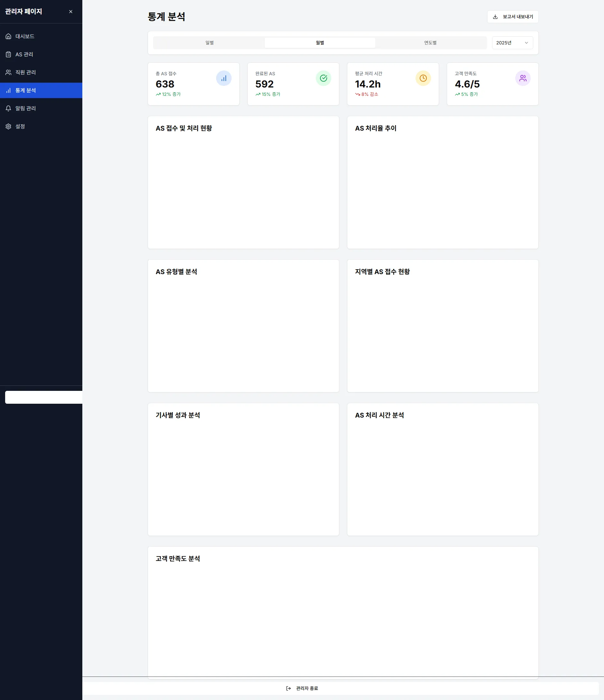Click the AS 관리 clipboard icon
The width and height of the screenshot is (604, 700).
coord(8,54)
